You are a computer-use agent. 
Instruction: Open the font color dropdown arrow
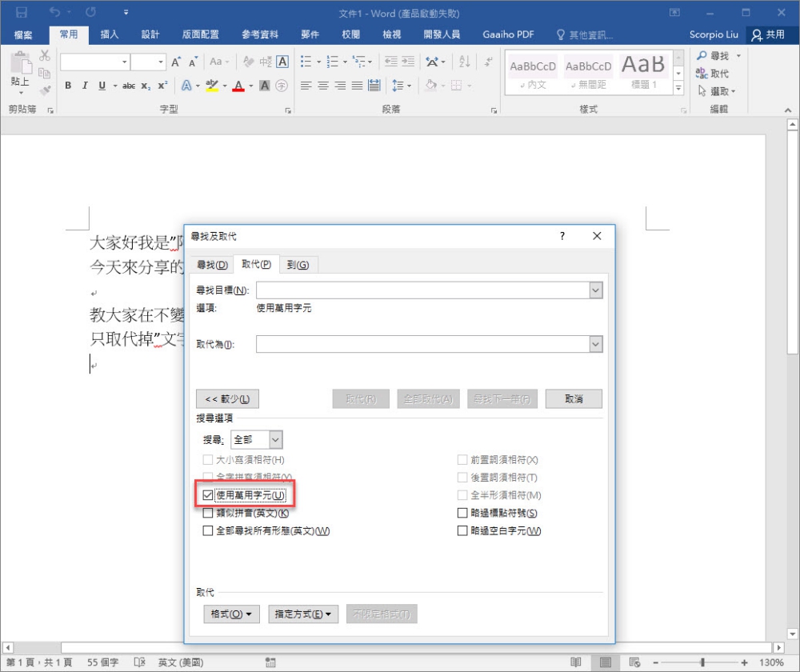[251, 86]
